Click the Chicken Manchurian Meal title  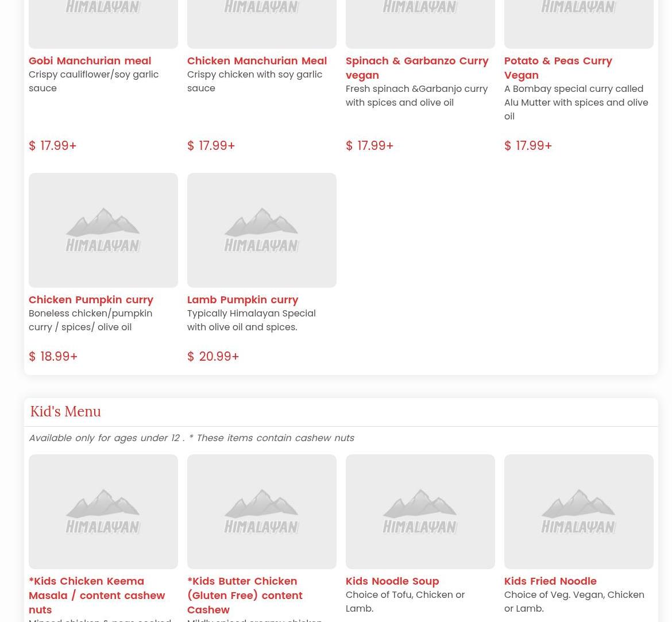pos(257,61)
